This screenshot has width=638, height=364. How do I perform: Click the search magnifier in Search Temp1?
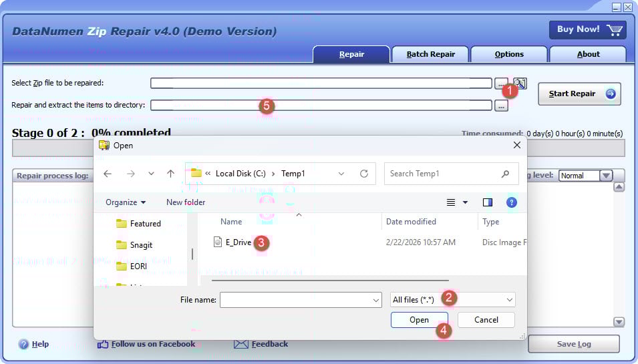(x=505, y=174)
